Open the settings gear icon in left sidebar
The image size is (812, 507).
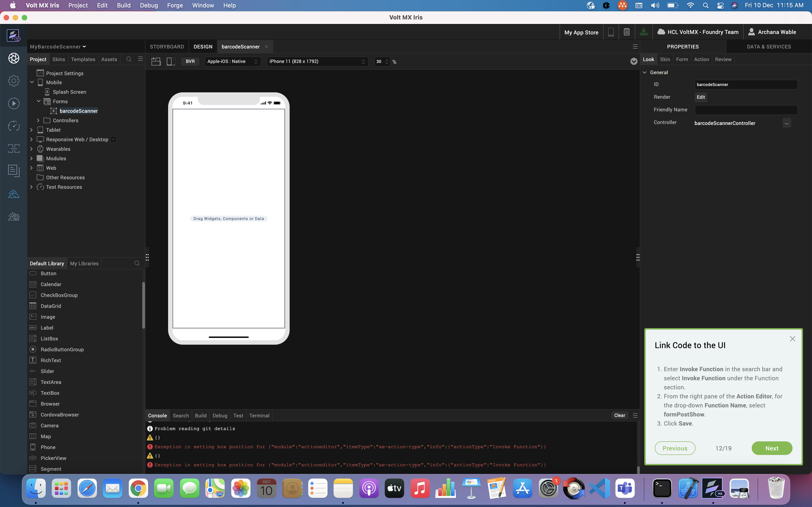pyautogui.click(x=14, y=81)
